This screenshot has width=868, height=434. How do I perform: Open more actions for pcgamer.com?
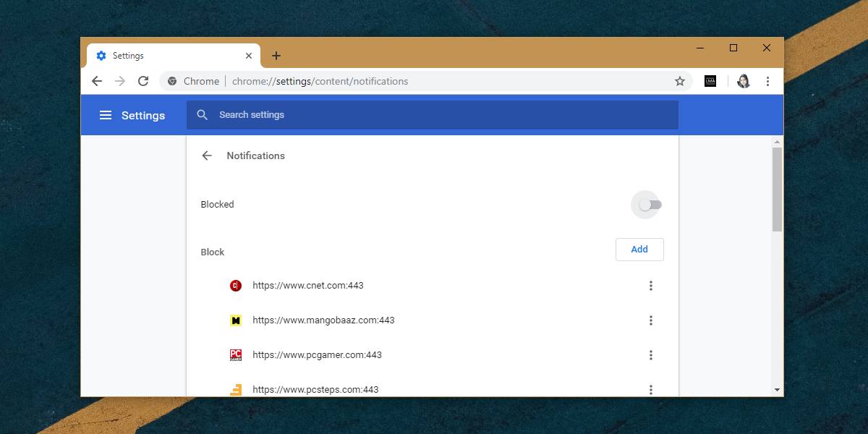tap(651, 355)
